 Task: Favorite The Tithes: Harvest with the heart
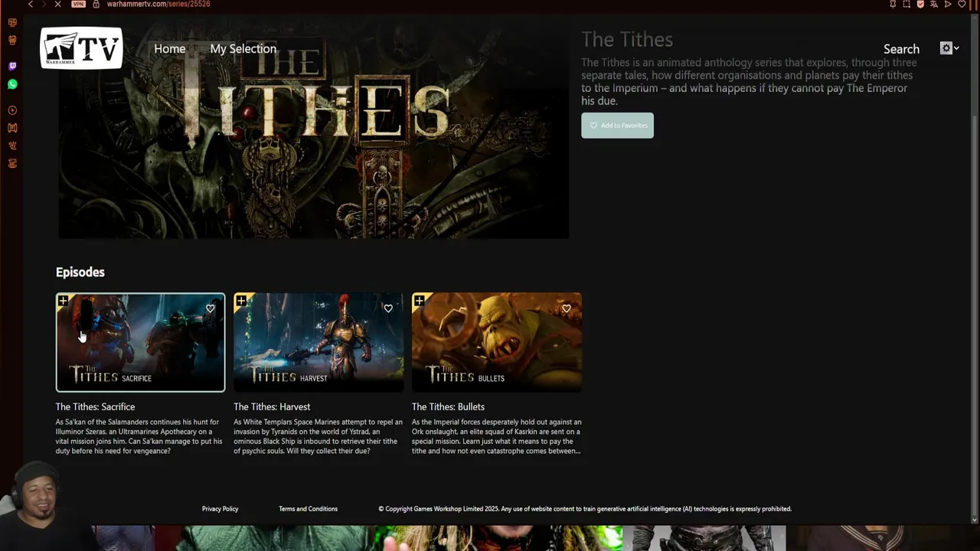pyautogui.click(x=388, y=308)
